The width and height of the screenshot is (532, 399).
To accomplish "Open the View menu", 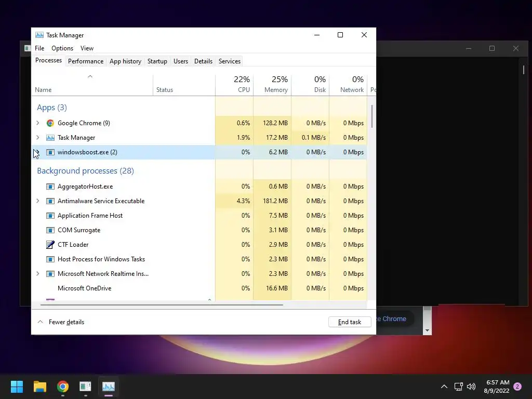I will (87, 48).
